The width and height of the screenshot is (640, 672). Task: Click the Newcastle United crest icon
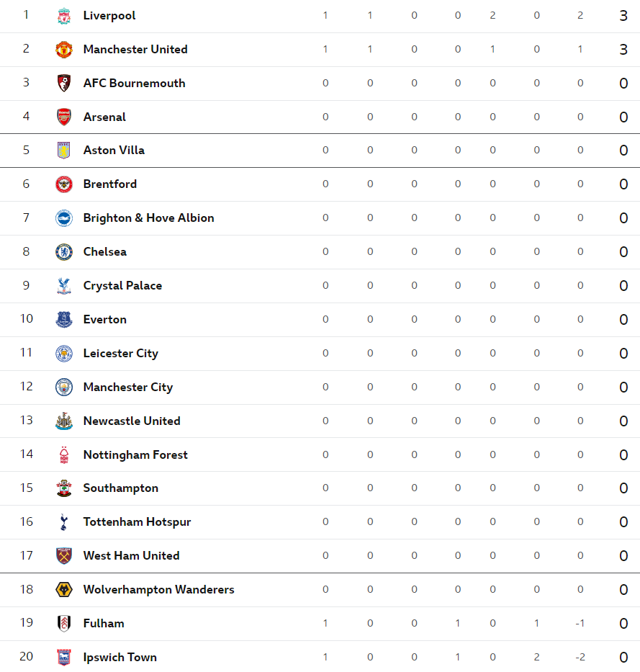(x=64, y=421)
